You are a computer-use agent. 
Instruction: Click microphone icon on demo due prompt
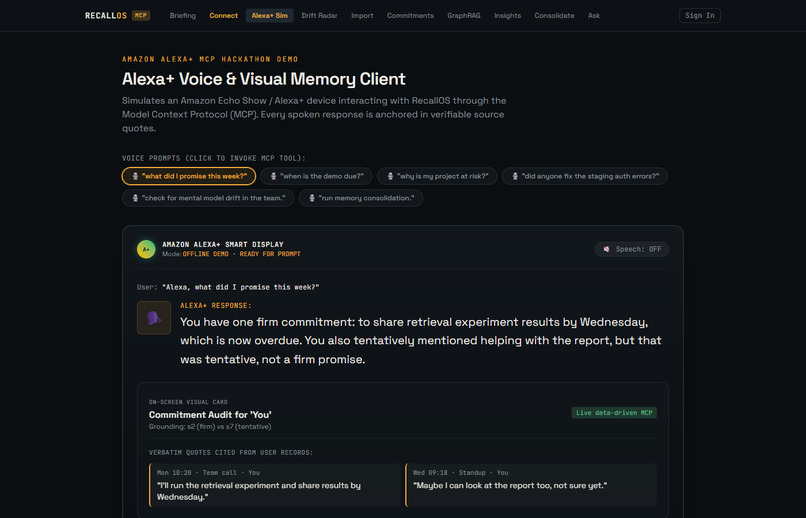273,176
